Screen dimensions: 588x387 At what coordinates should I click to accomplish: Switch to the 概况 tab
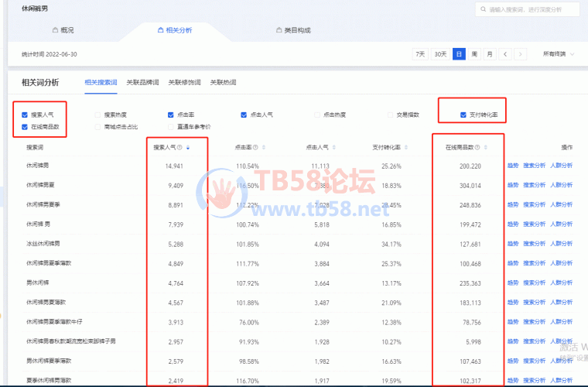(63, 30)
